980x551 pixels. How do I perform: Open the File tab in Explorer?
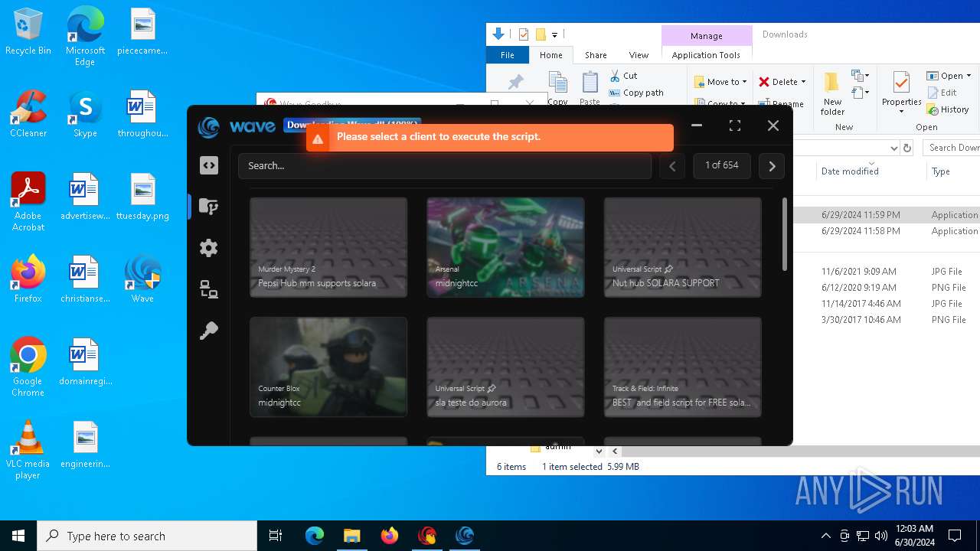tap(508, 55)
